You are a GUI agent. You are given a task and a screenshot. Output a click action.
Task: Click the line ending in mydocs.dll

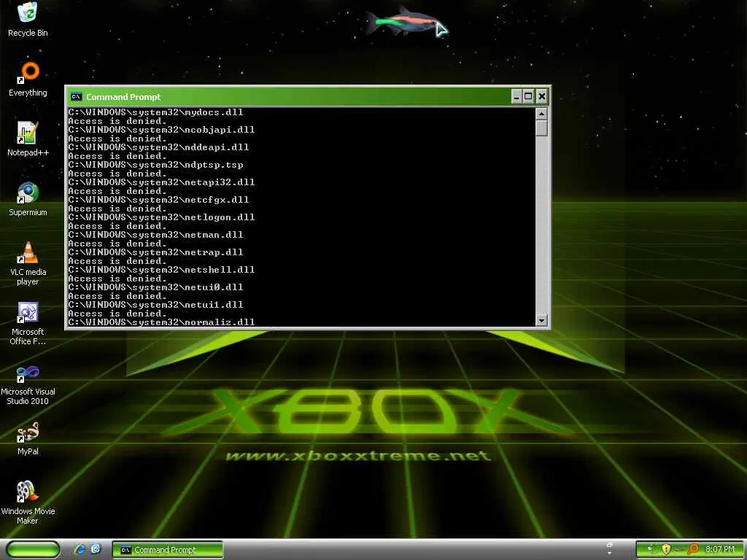pyautogui.click(x=156, y=112)
